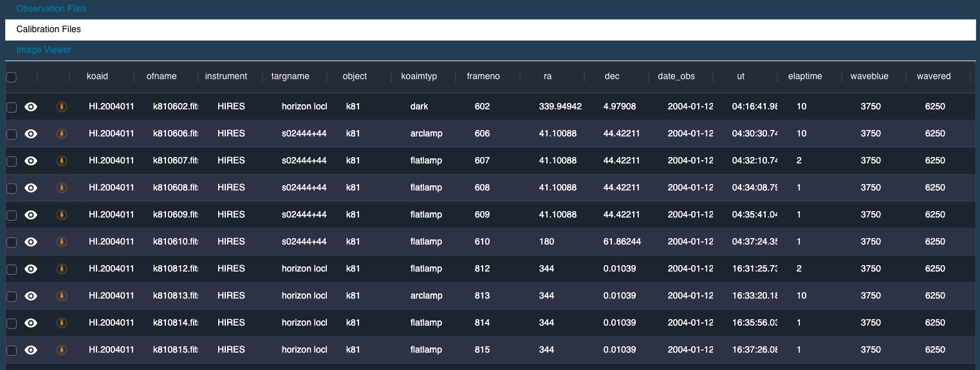Screen dimensions: 980x370
Task: Enable the checkbox for frame 814
Action: [x=12, y=324]
